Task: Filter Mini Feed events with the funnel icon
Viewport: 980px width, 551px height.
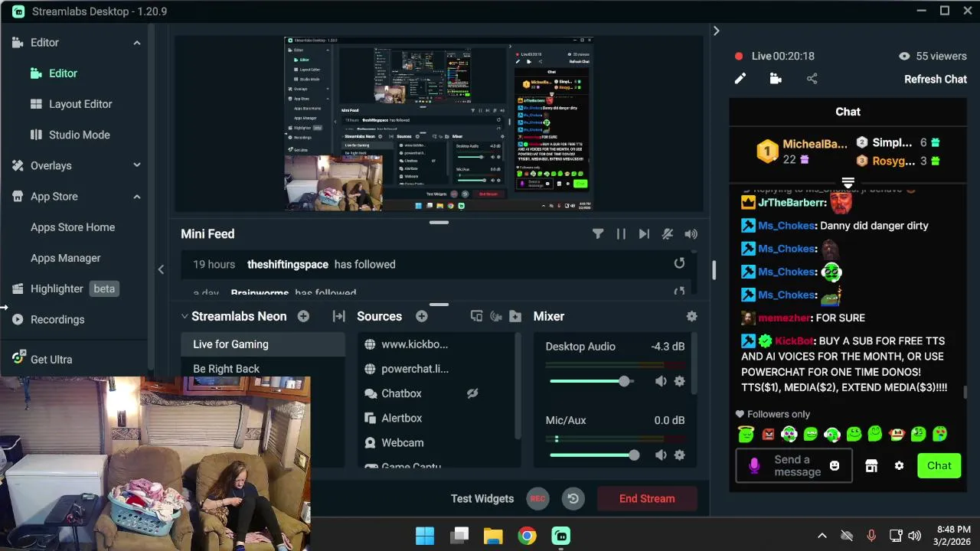Action: coord(598,234)
